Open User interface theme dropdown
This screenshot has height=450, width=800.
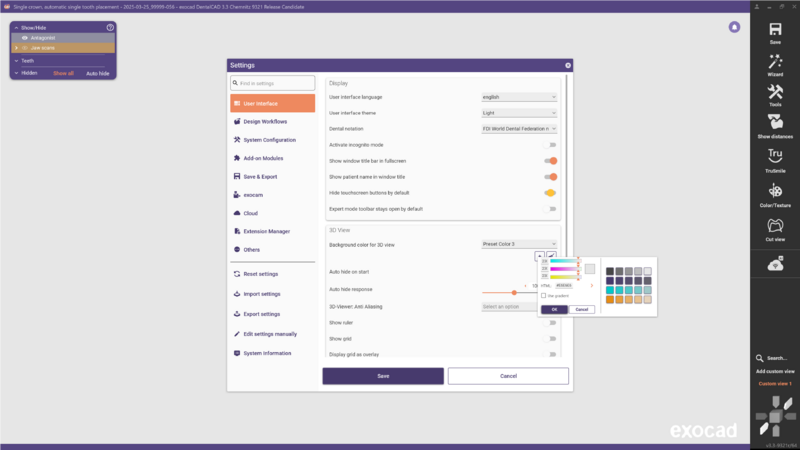point(519,113)
